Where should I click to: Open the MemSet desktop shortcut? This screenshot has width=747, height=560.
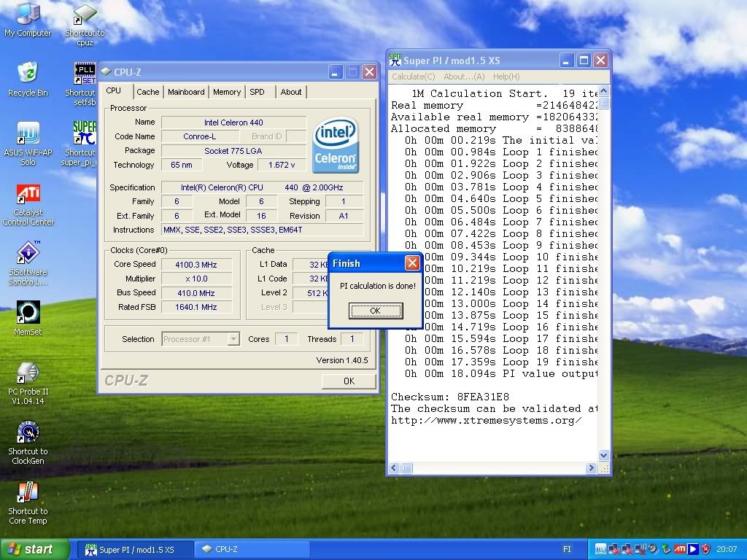[28, 313]
